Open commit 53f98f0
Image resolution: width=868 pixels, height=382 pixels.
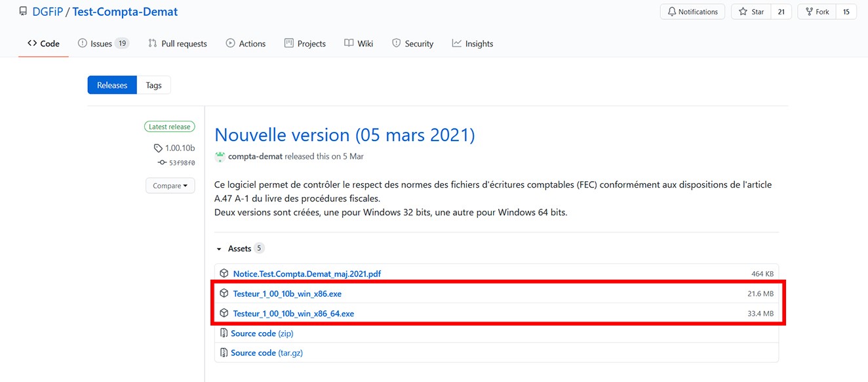pos(181,163)
